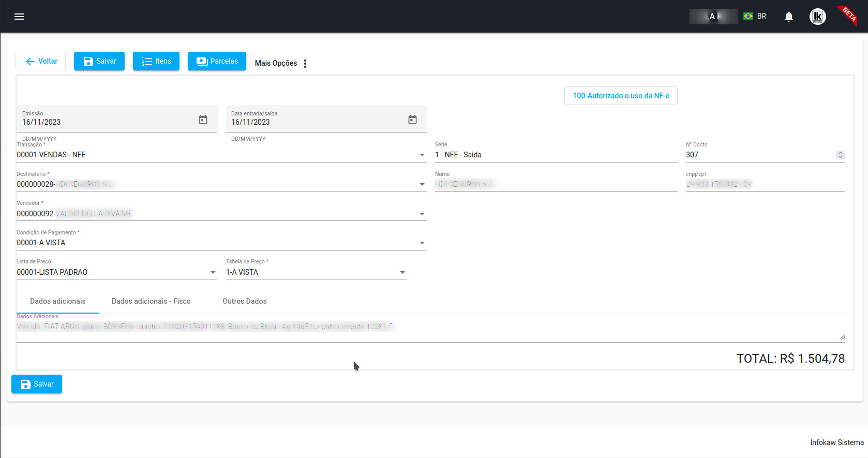
Task: Click the Infokaw Sistema footer text
Action: point(836,442)
